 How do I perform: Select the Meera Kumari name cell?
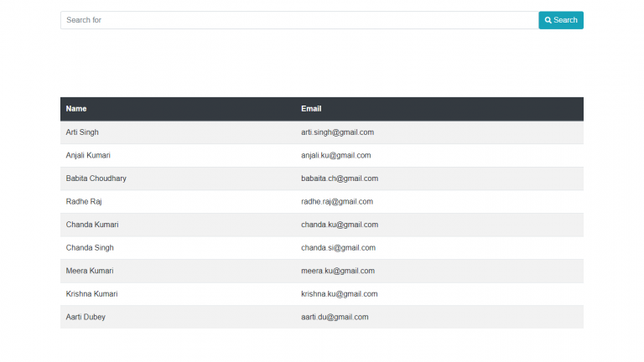coord(90,271)
